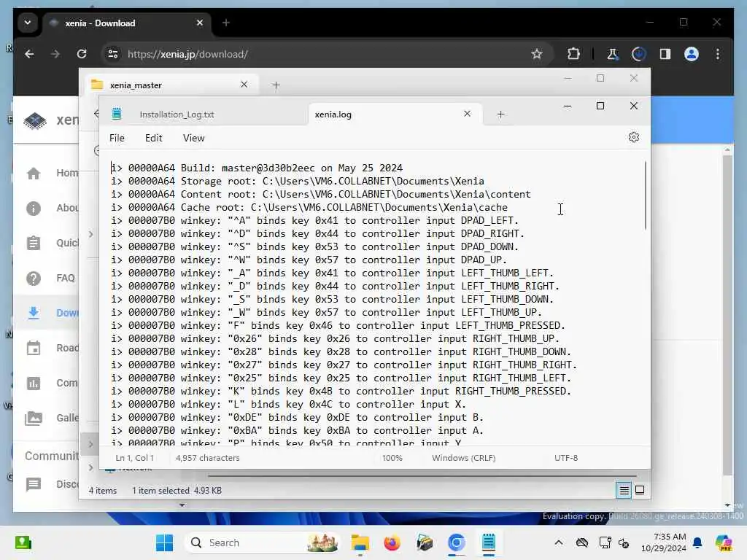Open the notifications bell in the tray
747x560 pixels.
point(697,542)
